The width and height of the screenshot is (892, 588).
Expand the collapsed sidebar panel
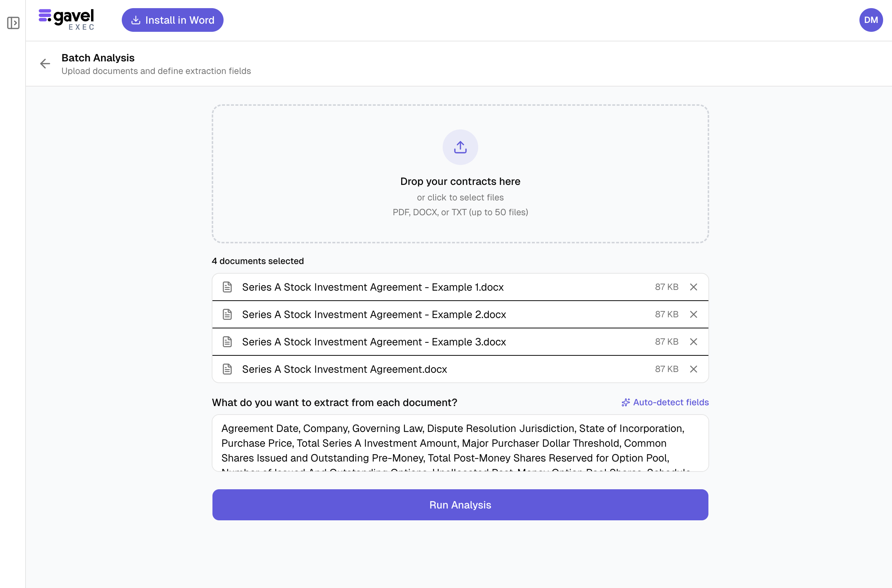tap(13, 23)
